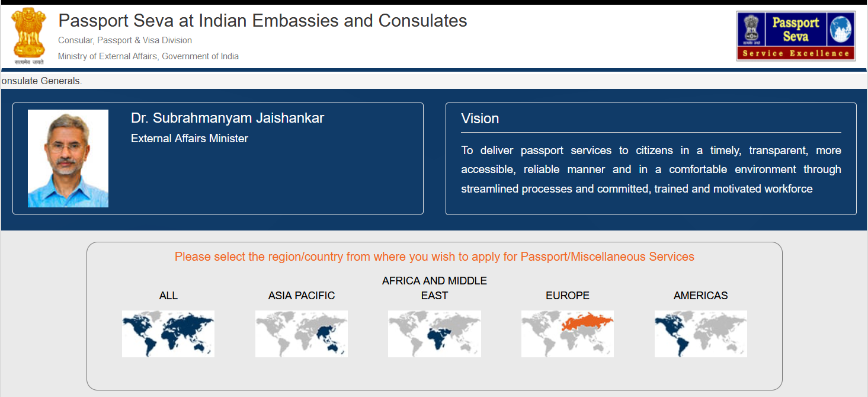Choose the AFRICA AND MIDDLE EAST label
This screenshot has height=397, width=868.
click(x=434, y=288)
